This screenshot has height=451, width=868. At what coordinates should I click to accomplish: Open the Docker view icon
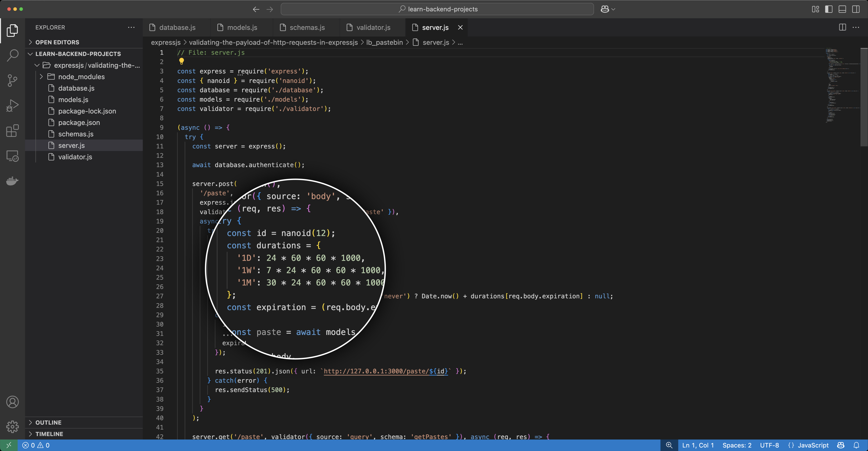(x=13, y=181)
